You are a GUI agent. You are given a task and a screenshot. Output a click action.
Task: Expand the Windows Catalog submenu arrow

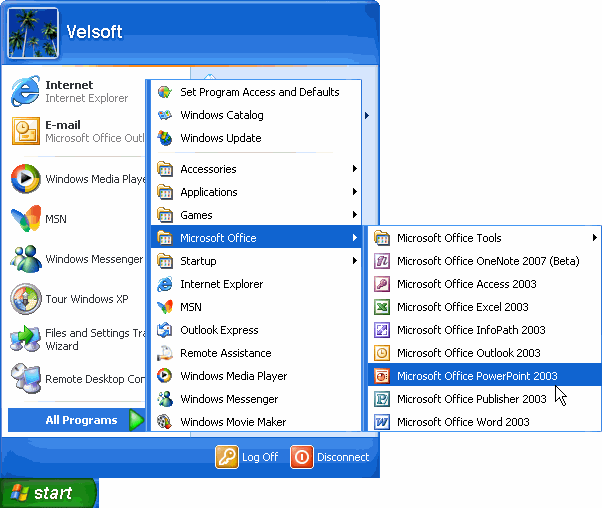[367, 115]
